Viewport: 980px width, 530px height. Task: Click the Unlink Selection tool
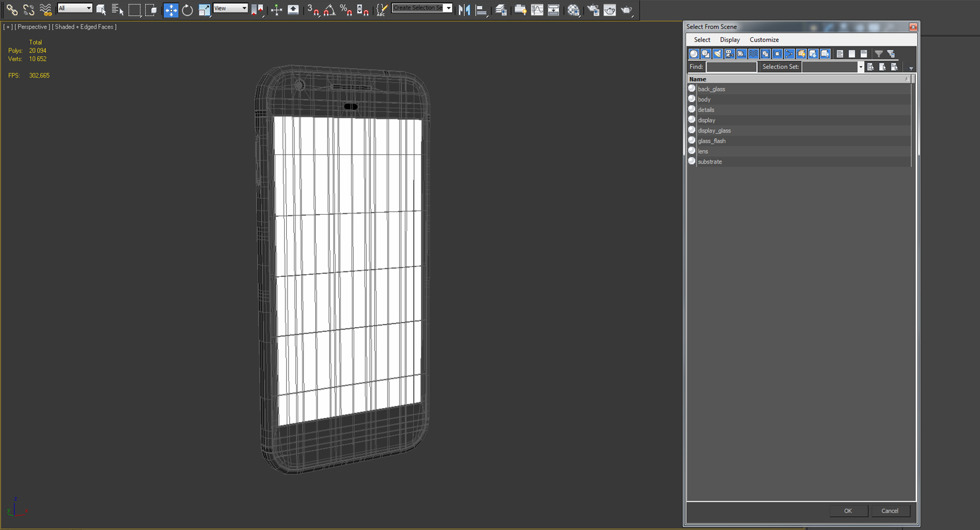[28, 10]
